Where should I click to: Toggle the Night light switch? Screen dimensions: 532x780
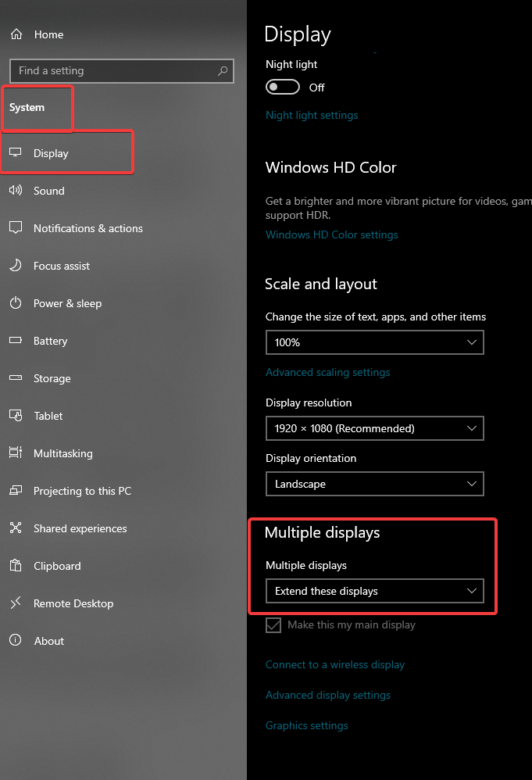(x=283, y=87)
